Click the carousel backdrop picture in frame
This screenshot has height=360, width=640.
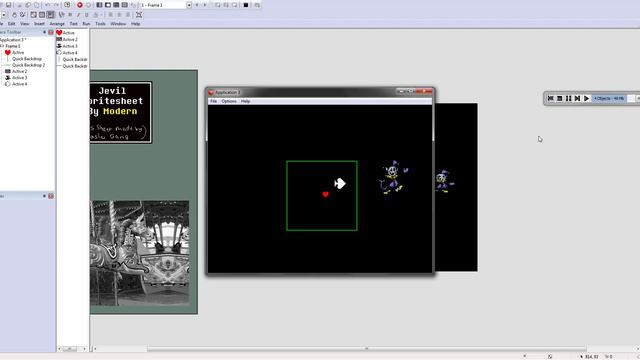tap(140, 253)
